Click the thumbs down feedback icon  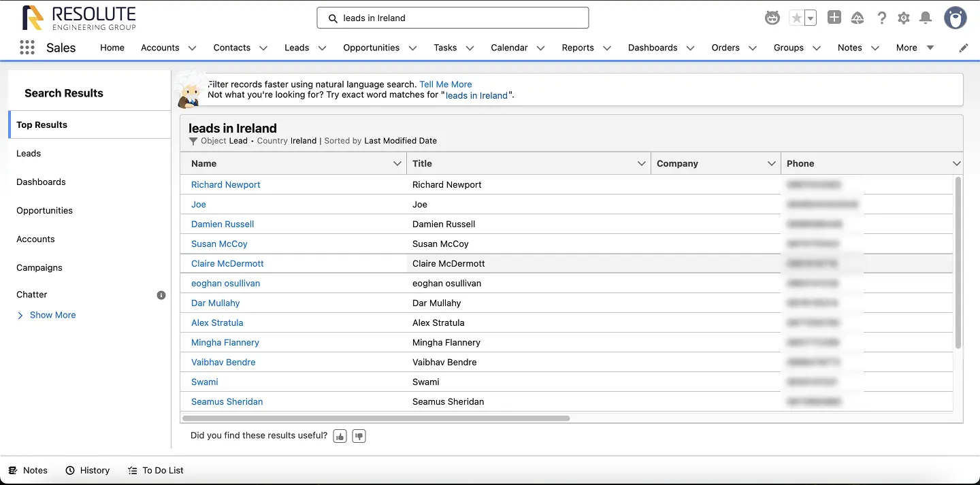click(359, 436)
